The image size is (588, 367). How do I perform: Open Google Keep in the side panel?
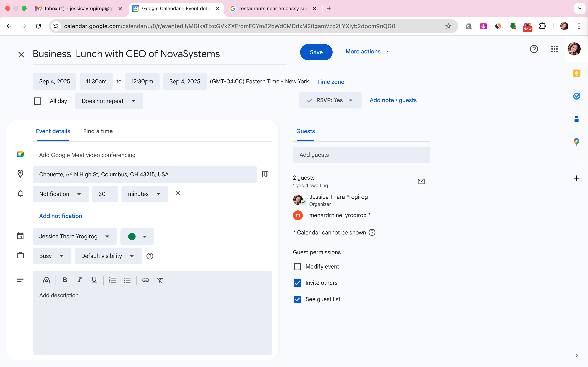pyautogui.click(x=576, y=73)
